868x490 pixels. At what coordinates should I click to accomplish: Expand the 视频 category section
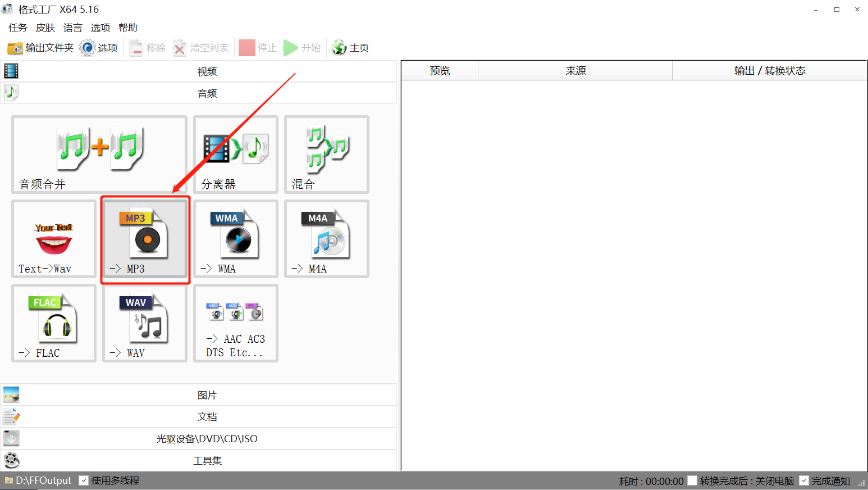(x=199, y=71)
